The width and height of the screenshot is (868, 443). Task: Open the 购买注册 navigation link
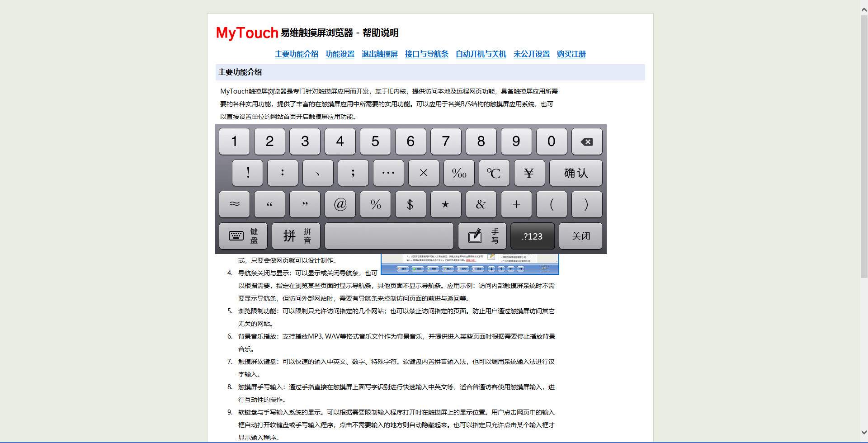tap(571, 54)
